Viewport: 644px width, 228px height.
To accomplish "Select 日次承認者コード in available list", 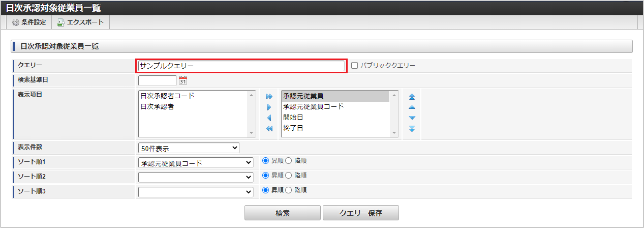I will (193, 96).
